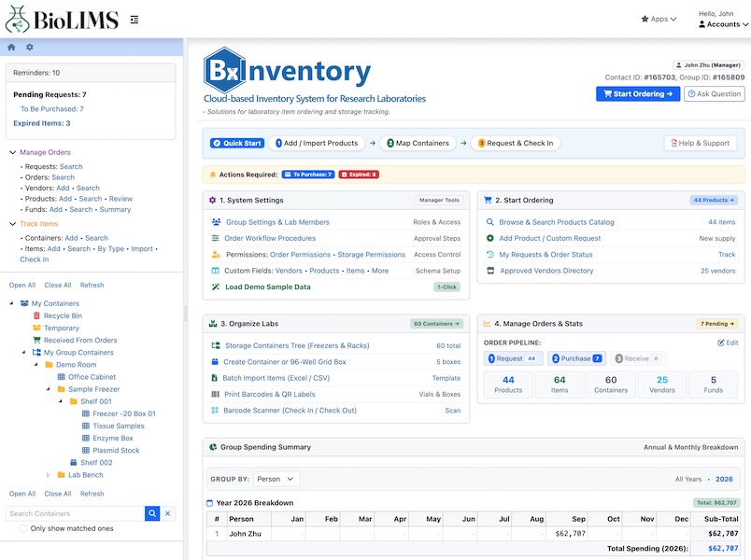This screenshot has width=751, height=560.
Task: Click the Received From Orders cart icon
Action: click(x=36, y=341)
